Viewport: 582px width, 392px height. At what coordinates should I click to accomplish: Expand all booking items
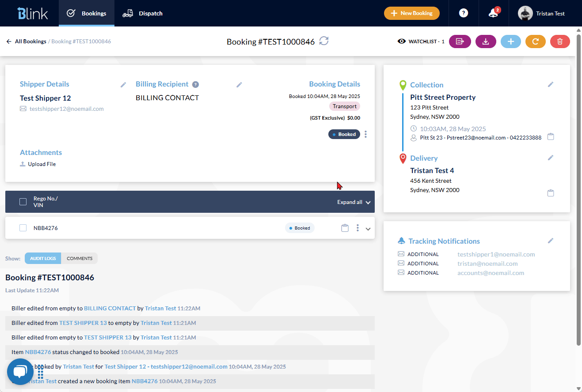pyautogui.click(x=354, y=202)
